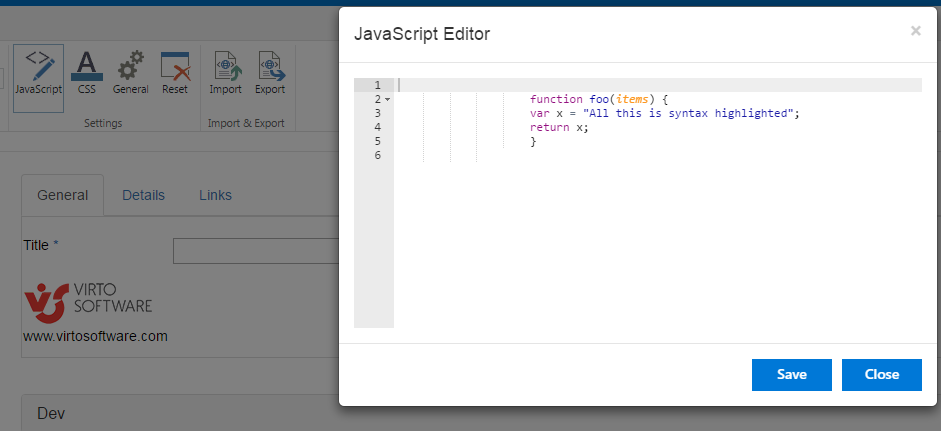
Task: Open the www.virtosoftware.com link
Action: point(95,336)
